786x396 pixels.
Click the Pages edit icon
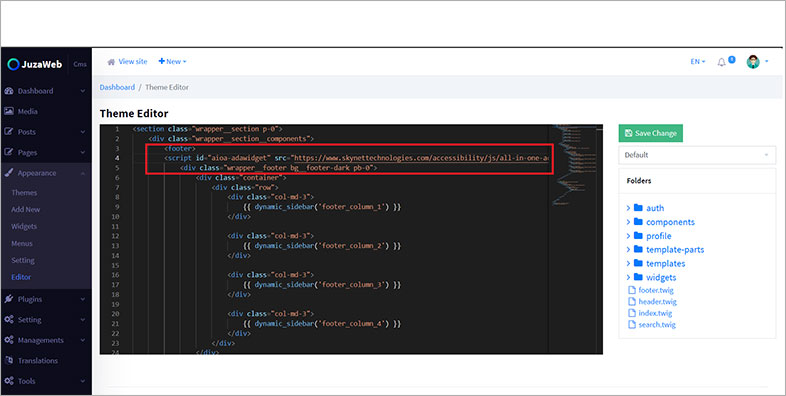(9, 152)
